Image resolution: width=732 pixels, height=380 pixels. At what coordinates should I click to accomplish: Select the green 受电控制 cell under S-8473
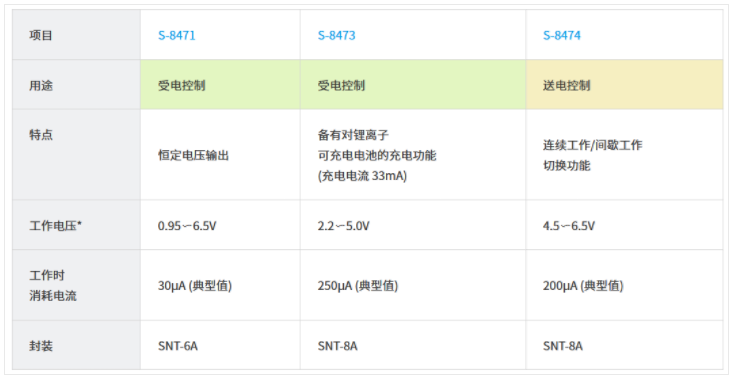point(413,84)
